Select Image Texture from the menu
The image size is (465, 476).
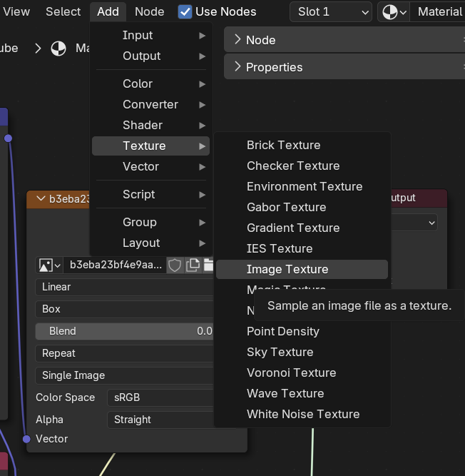point(287,269)
